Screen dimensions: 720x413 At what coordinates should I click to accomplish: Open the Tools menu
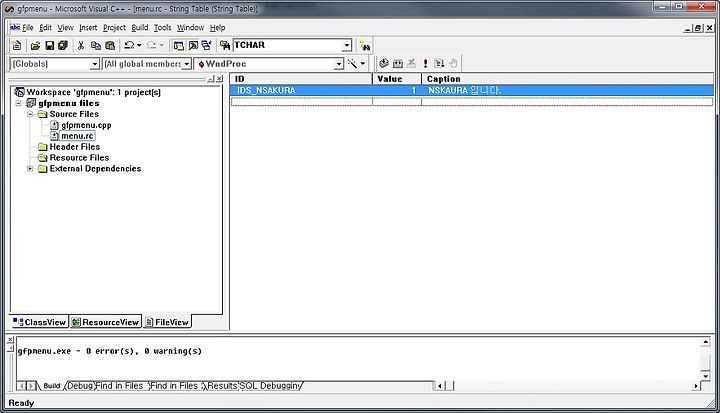coord(162,28)
